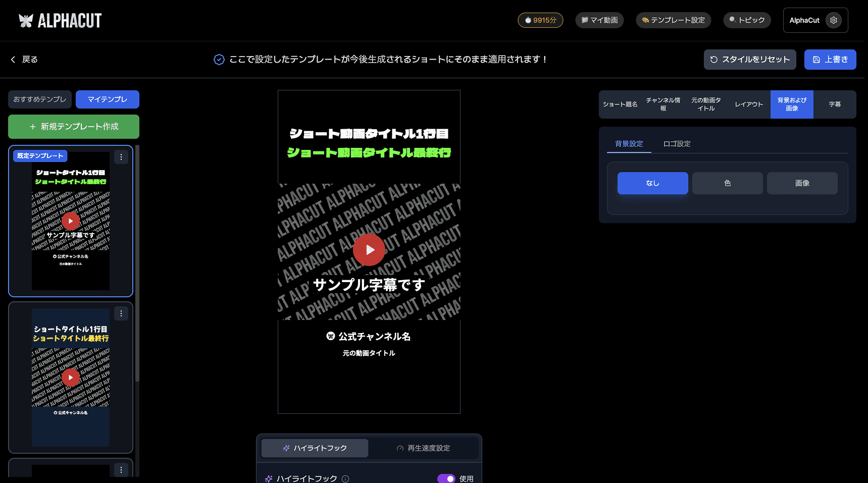Save changes with the 上書き button

830,59
